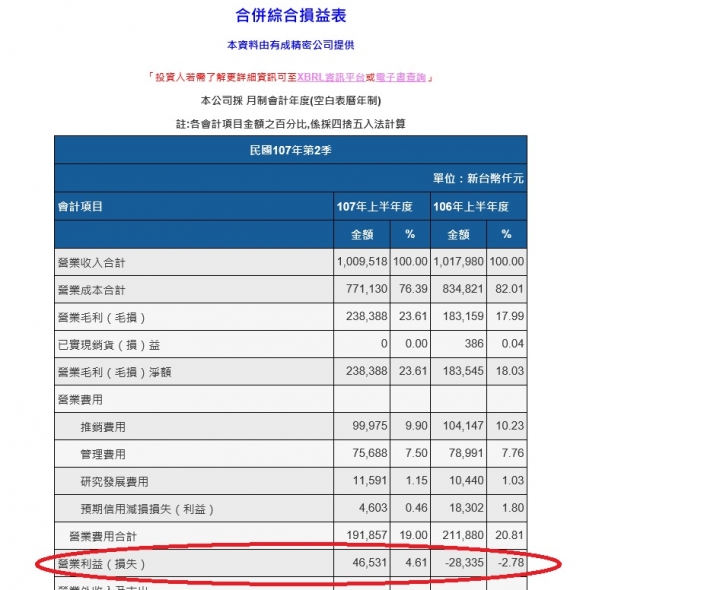The width and height of the screenshot is (720, 590).
Task: Click the R&D expense percentage 1.03
Action: pos(513,480)
